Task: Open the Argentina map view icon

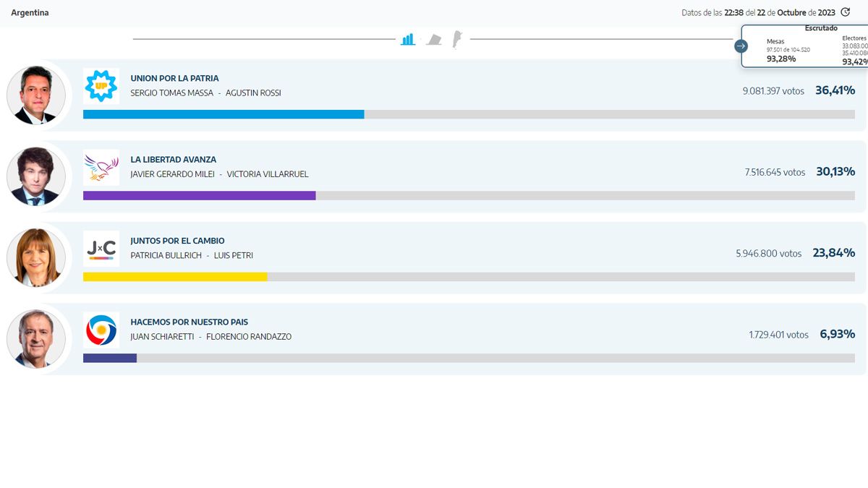Action: 456,39
